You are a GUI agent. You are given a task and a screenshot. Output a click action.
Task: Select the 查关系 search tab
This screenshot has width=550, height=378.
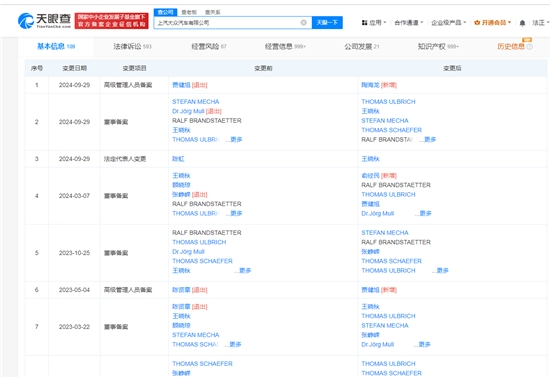tap(213, 12)
